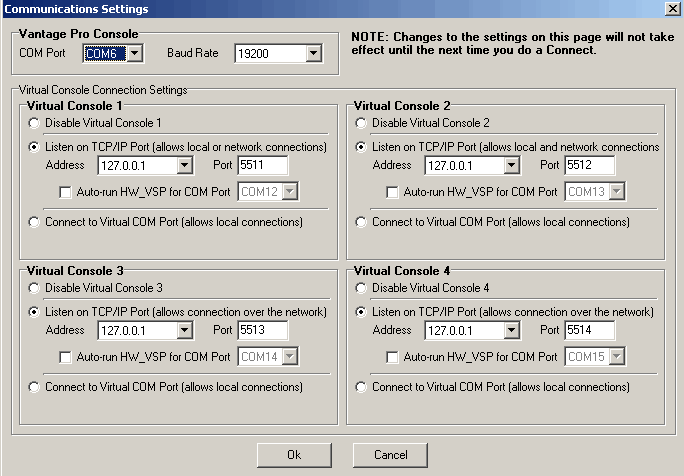The image size is (684, 476).
Task: Click the Cancel button
Action: click(x=391, y=454)
